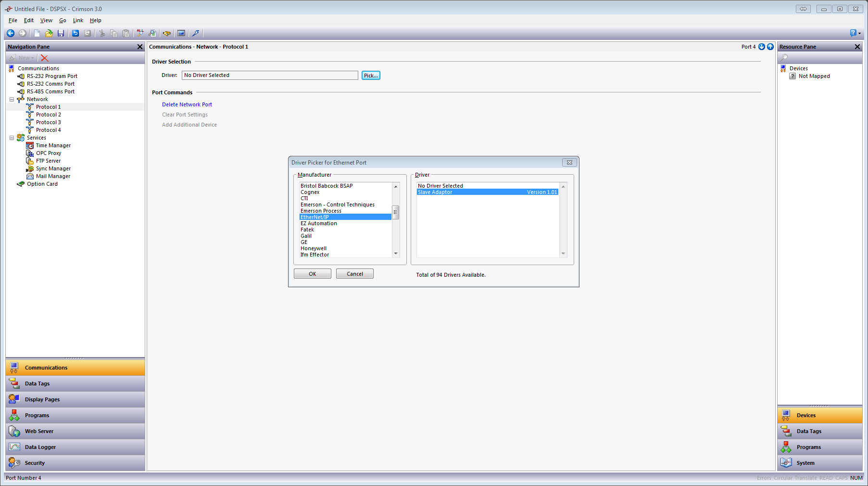Click the Find All magnifier icon

pyautogui.click(x=140, y=33)
